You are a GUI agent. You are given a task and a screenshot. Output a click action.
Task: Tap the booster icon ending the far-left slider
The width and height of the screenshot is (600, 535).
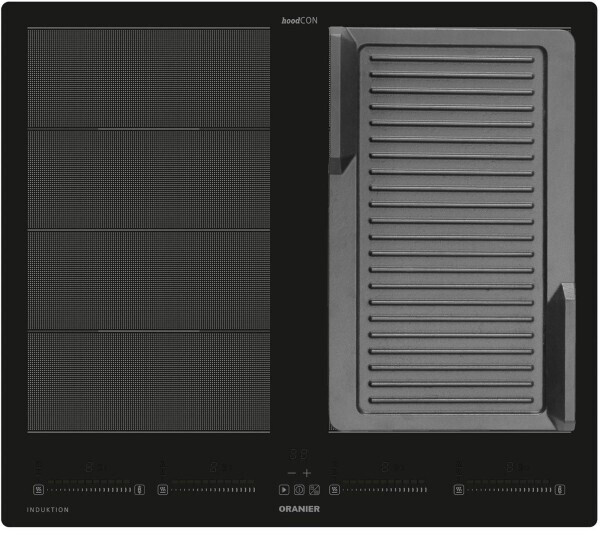point(139,490)
